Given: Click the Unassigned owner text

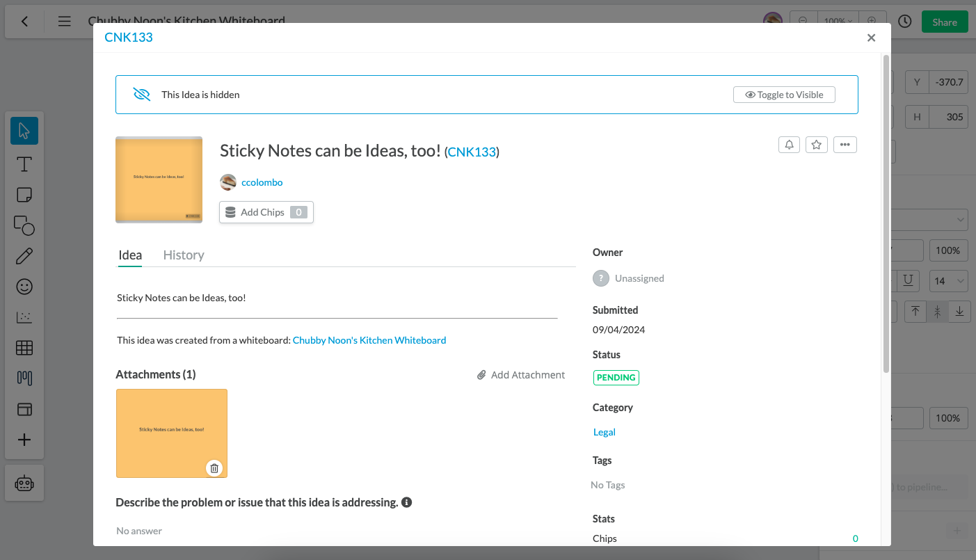Looking at the screenshot, I should pyautogui.click(x=639, y=278).
